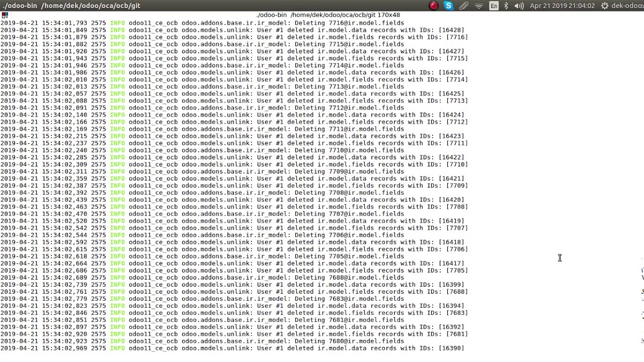This screenshot has height=362, width=644.
Task: Click the line Deleting 7681@ir.model.fields
Action: pos(349,320)
